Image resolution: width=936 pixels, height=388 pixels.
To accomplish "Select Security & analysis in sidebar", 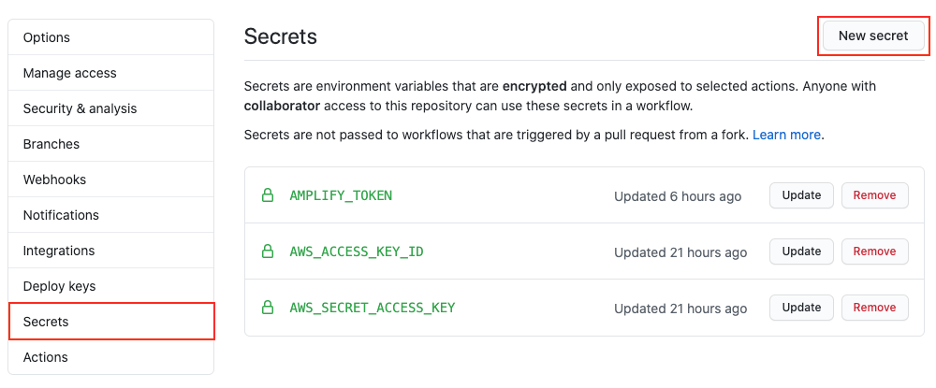I will (111, 109).
